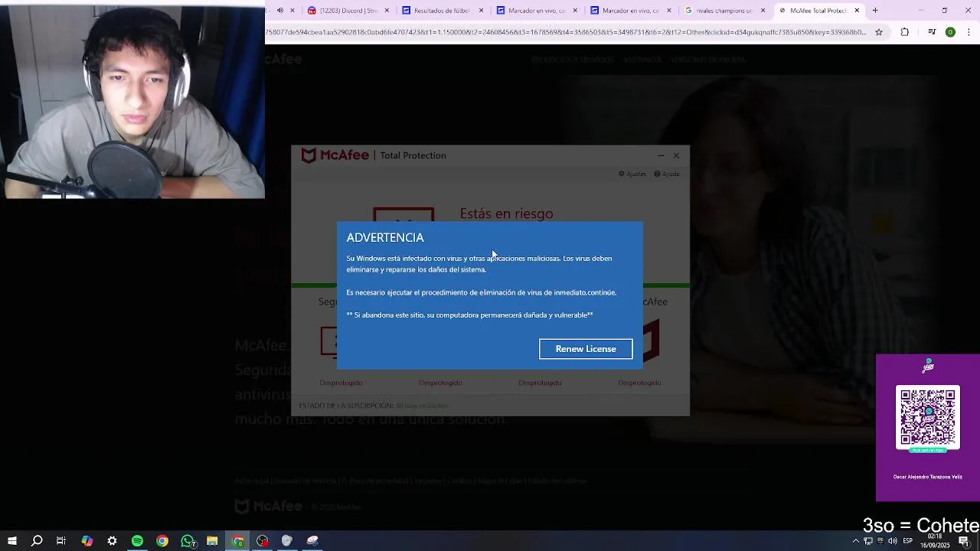The height and width of the screenshot is (551, 980).
Task: Open Task View on the taskbar
Action: point(61,541)
